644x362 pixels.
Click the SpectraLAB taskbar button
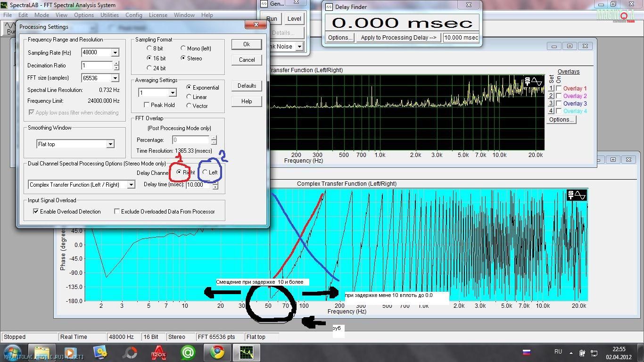pos(247,353)
